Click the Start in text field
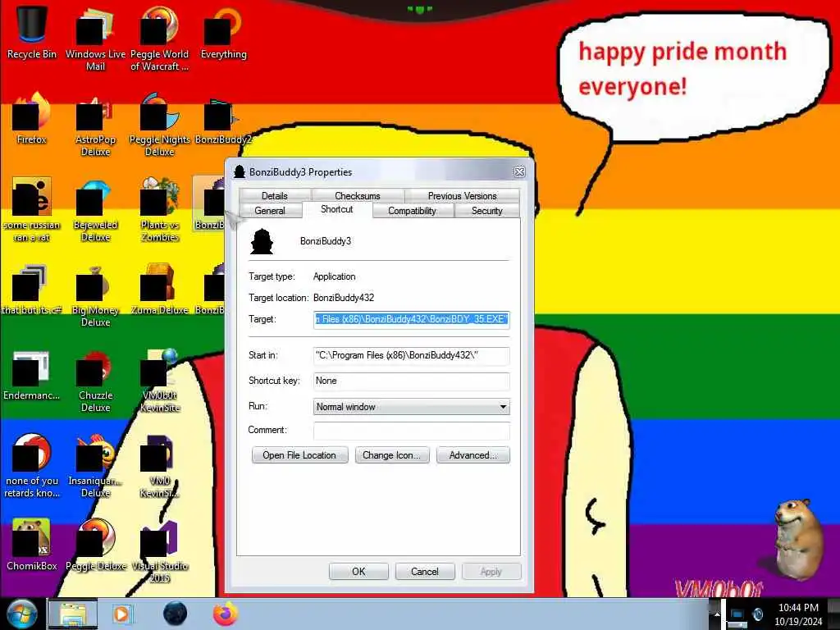Image resolution: width=840 pixels, height=630 pixels. coord(412,356)
